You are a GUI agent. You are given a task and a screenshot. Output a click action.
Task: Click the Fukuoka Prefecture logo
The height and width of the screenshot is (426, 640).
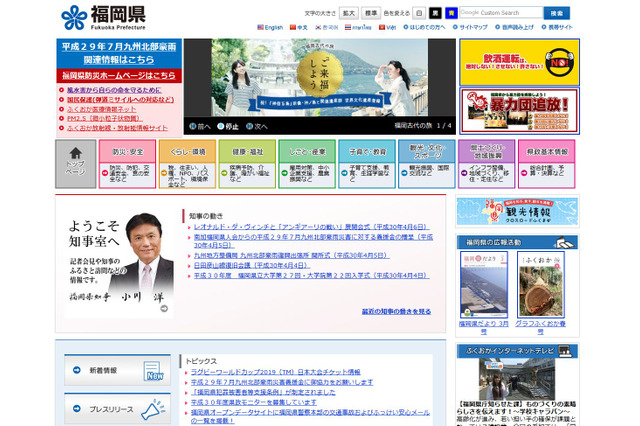click(x=103, y=18)
